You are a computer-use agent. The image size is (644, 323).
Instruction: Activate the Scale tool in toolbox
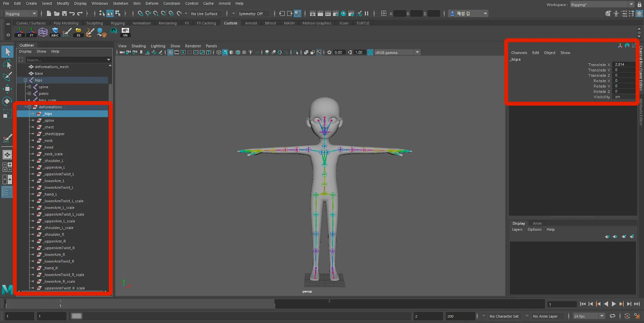tap(7, 114)
